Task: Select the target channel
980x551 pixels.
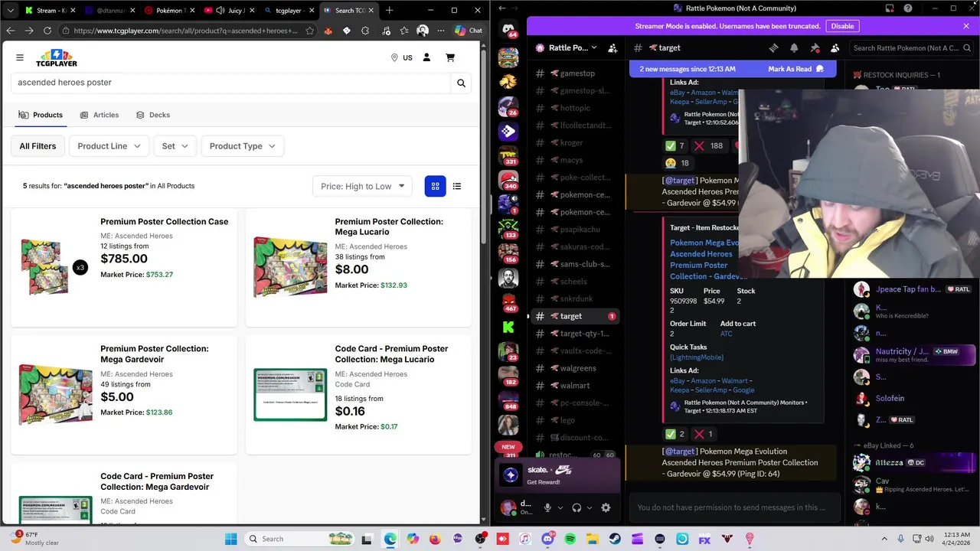Action: pyautogui.click(x=576, y=316)
